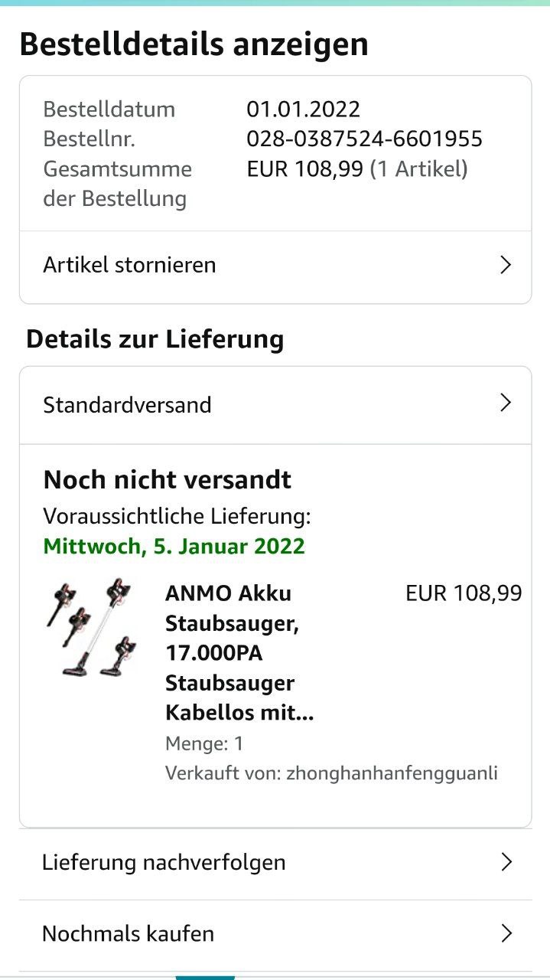Click seller name zhonghanhanfengguanli

[392, 773]
